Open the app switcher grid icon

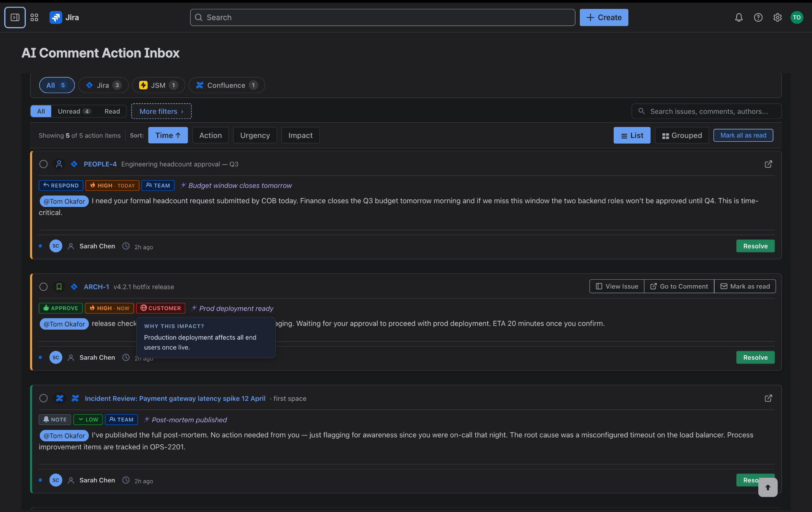pos(34,17)
